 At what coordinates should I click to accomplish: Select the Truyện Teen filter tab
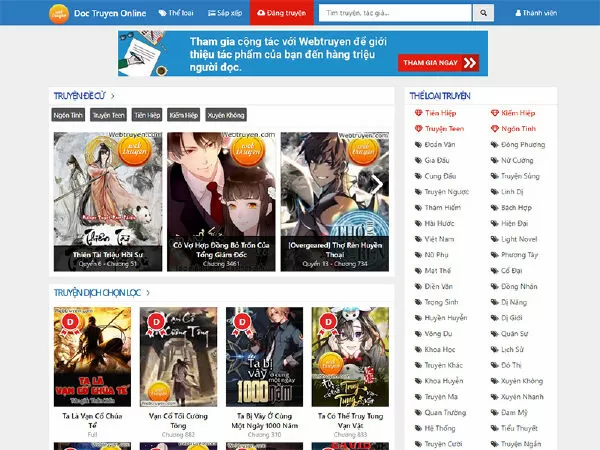[108, 115]
